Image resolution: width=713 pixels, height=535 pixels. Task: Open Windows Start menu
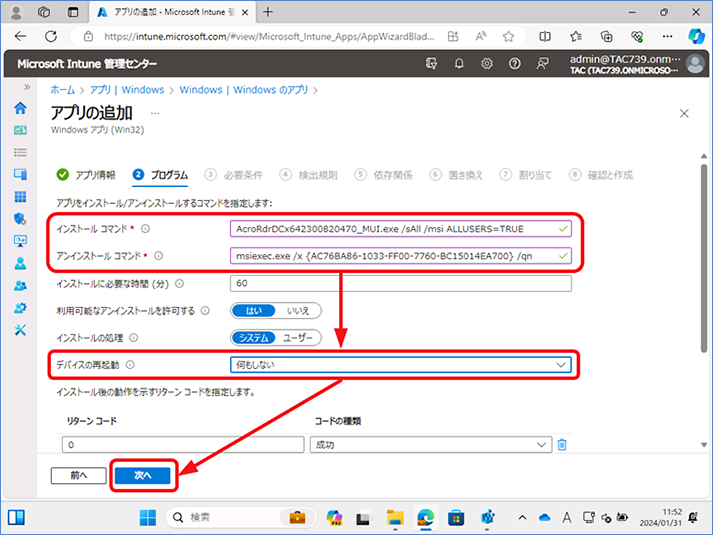(148, 517)
